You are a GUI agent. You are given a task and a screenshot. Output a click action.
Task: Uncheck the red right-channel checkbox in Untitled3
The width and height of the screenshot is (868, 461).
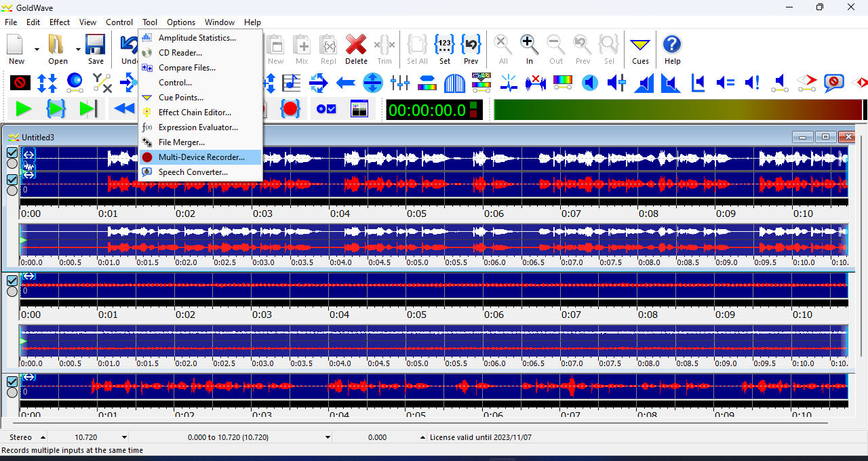pyautogui.click(x=12, y=180)
